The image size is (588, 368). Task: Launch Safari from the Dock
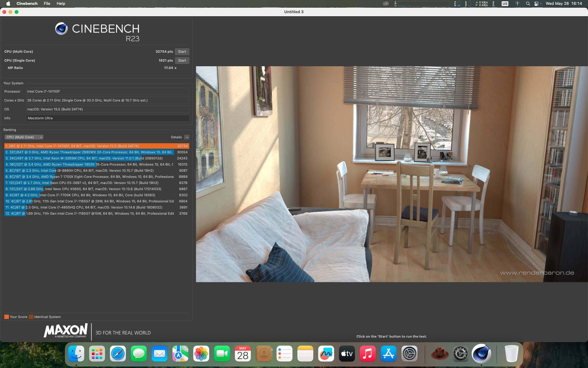[118, 354]
